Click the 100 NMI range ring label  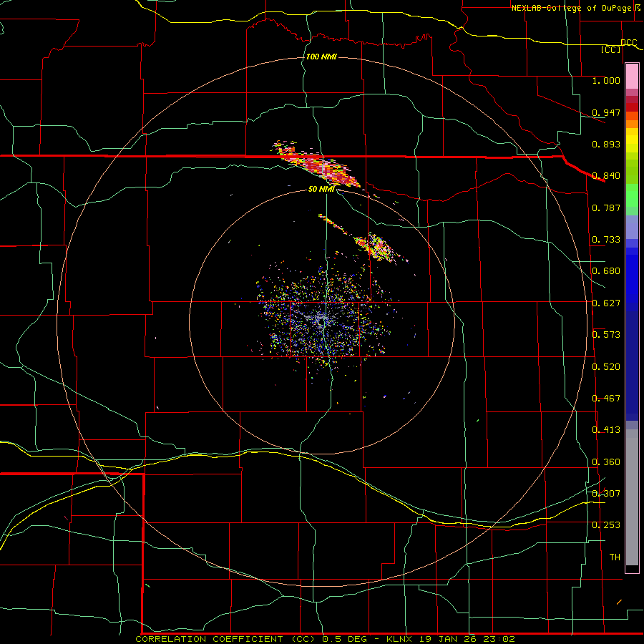coord(321,57)
